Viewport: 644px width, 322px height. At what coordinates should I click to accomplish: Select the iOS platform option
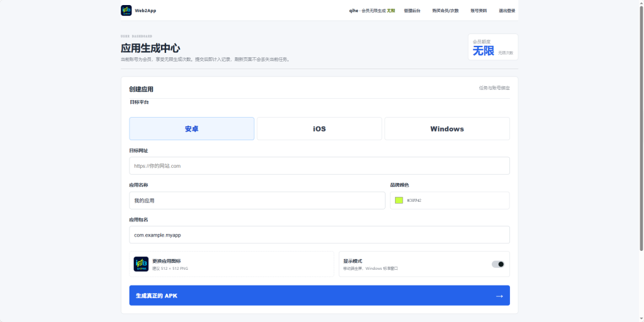(x=319, y=128)
